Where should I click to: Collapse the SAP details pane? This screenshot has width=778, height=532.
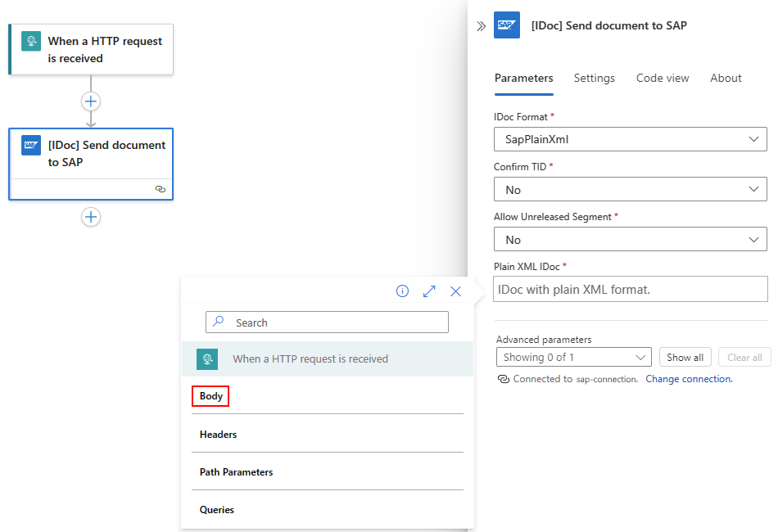coord(481,26)
